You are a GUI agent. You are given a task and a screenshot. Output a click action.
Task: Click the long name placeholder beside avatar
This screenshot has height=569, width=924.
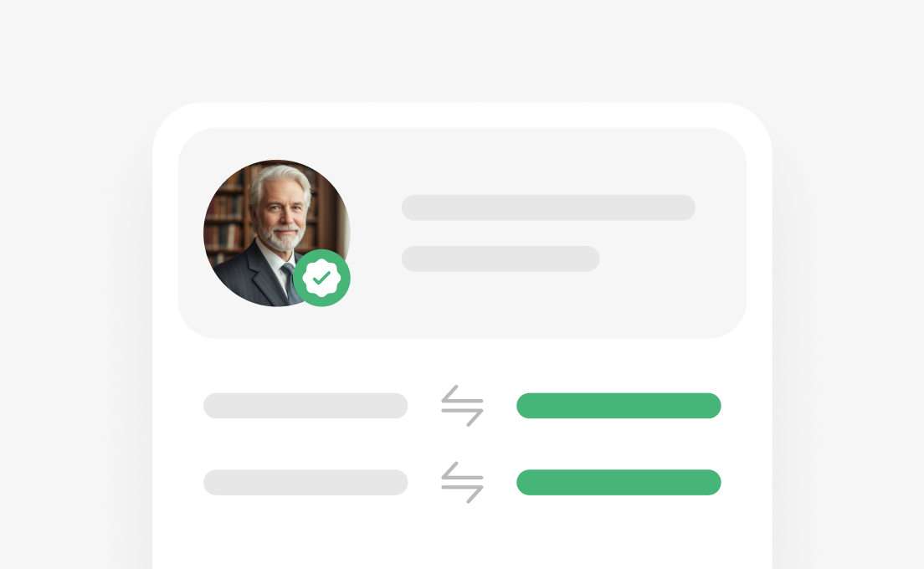point(549,208)
